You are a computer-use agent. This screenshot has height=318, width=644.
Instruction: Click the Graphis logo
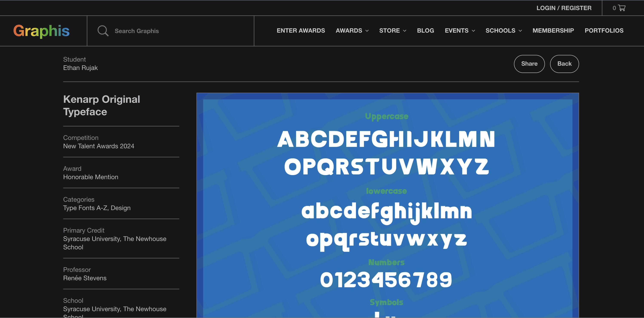[41, 30]
